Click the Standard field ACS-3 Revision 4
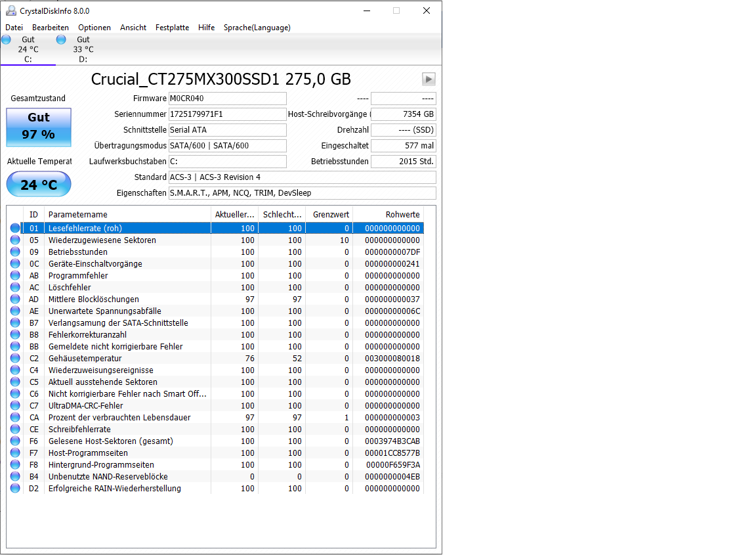This screenshot has width=756, height=555. click(303, 177)
